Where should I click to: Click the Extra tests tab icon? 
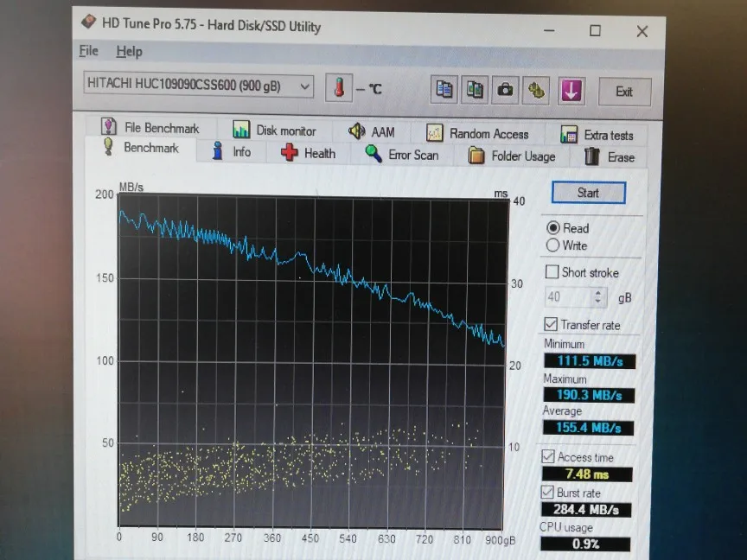pyautogui.click(x=569, y=135)
